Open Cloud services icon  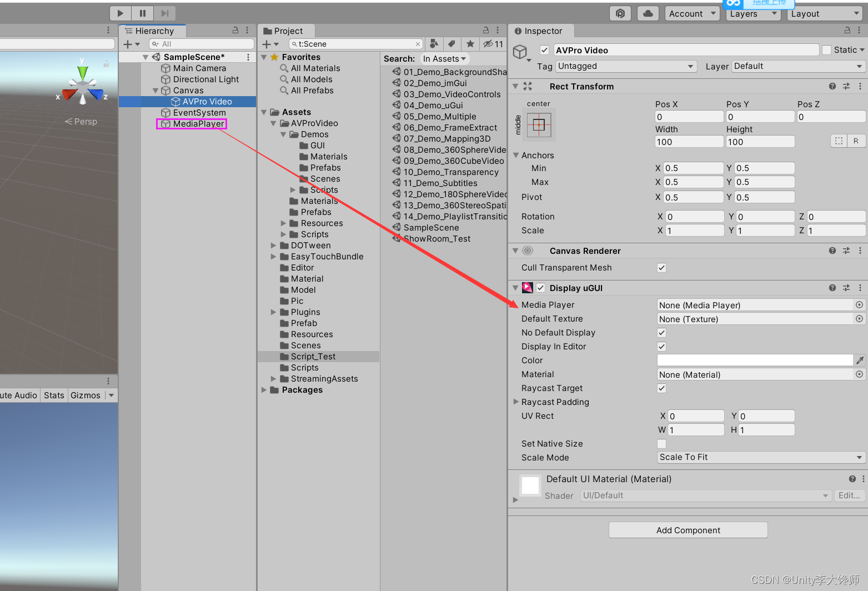pos(648,13)
